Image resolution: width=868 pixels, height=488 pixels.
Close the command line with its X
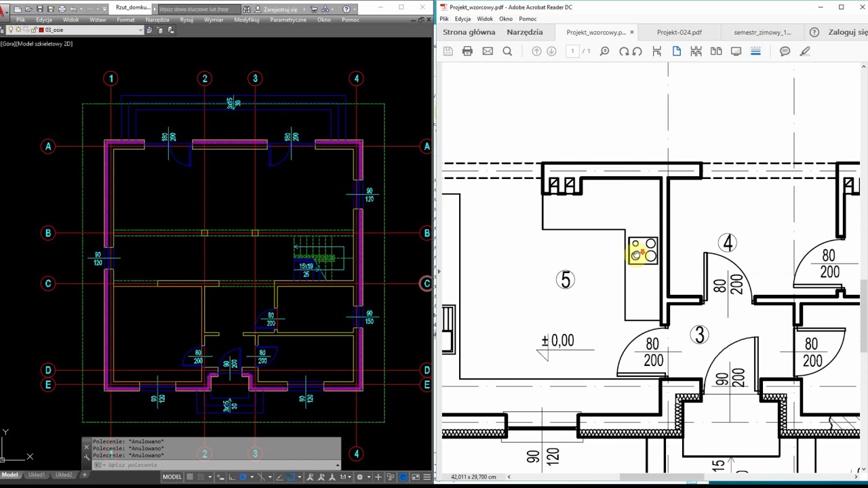(x=86, y=446)
